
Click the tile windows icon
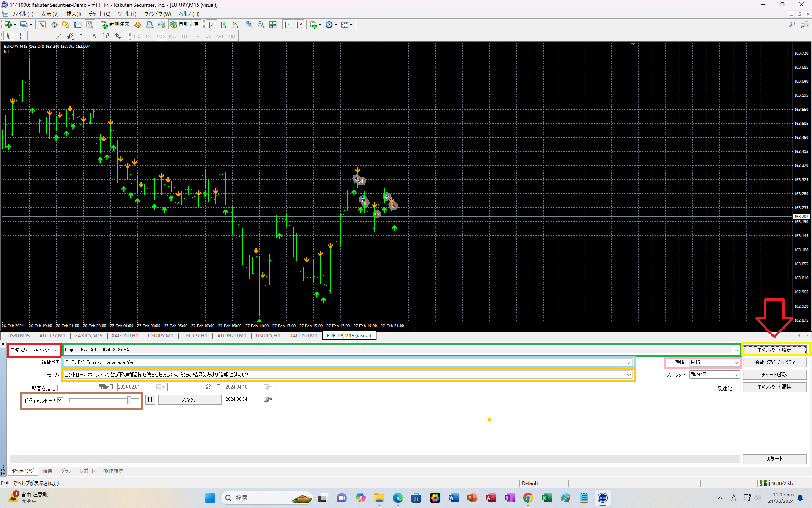(x=273, y=25)
